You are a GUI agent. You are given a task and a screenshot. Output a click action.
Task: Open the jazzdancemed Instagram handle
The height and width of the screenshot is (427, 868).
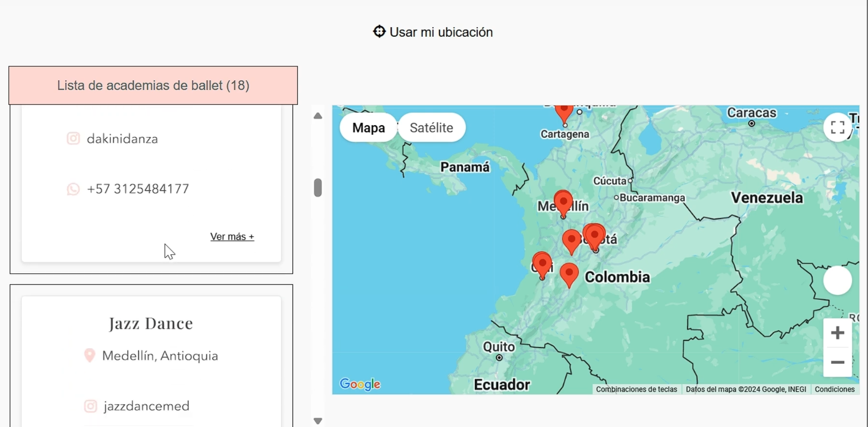147,406
